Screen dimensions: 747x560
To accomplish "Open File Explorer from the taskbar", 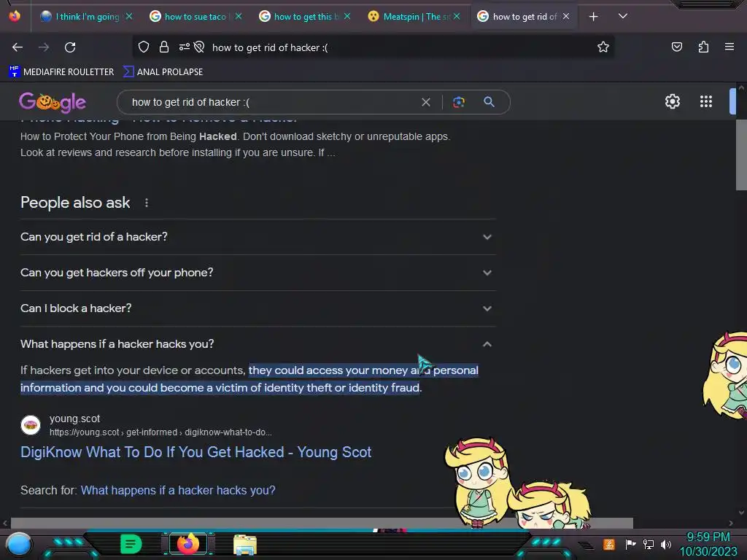I will click(x=245, y=544).
